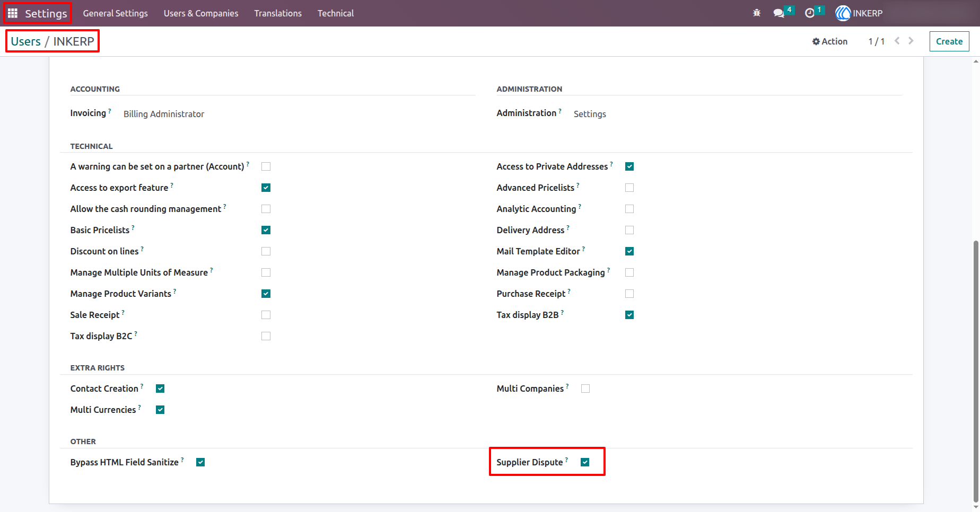Go back to Users breadcrumb
Screen dimensions: 980x512
coord(25,41)
